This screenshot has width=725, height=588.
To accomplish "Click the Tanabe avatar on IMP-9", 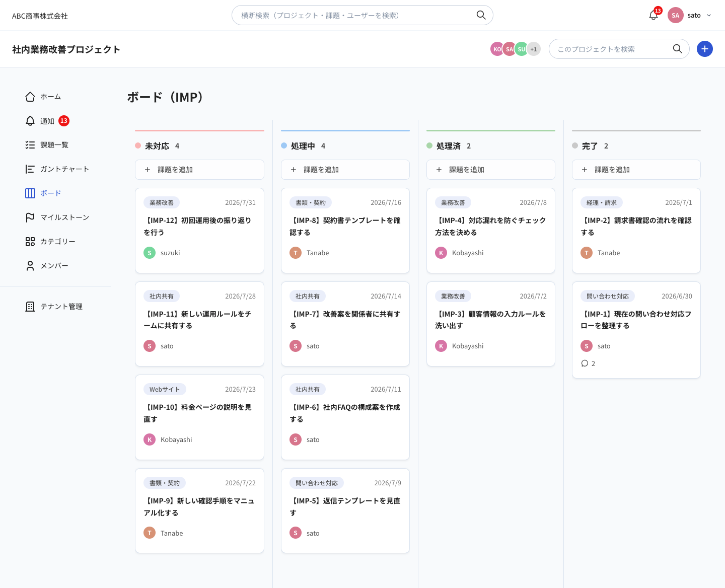I will [150, 533].
